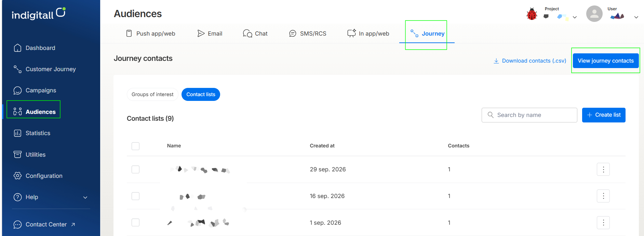
Task: Click the Help question mark icon
Action: point(17,197)
